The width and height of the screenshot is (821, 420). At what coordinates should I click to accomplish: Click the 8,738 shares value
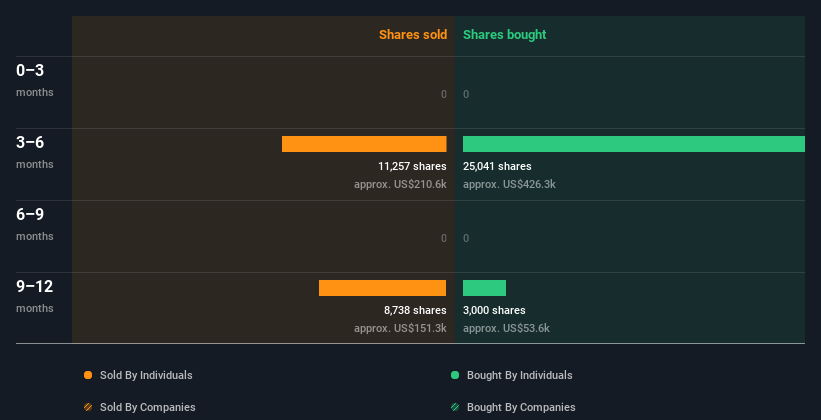[415, 310]
